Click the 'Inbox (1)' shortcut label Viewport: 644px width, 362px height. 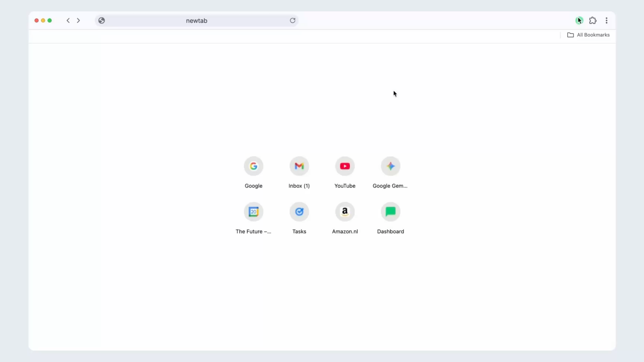(299, 186)
